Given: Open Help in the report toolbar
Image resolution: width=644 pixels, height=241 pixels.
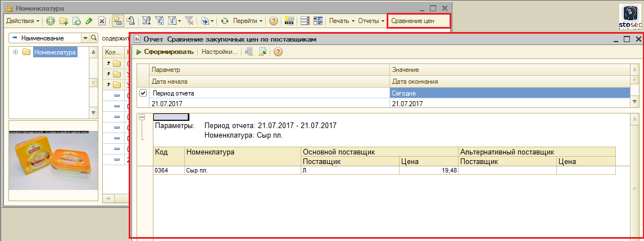Looking at the screenshot, I should [x=278, y=52].
